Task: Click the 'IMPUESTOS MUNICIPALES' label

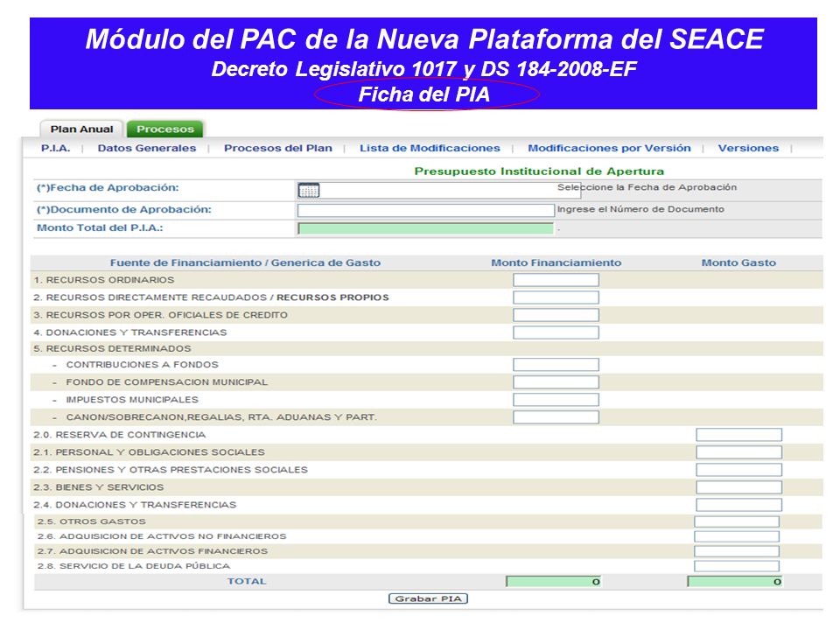Action: coord(132,400)
